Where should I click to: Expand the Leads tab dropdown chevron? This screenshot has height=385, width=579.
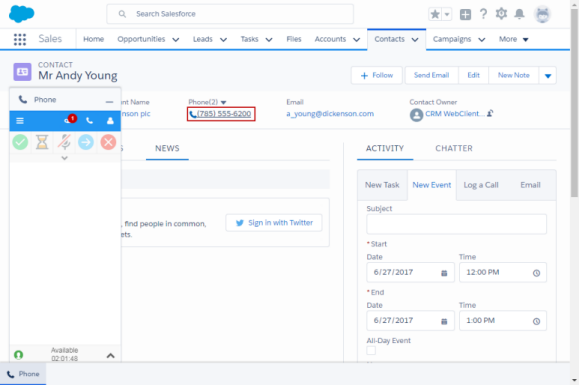223,39
